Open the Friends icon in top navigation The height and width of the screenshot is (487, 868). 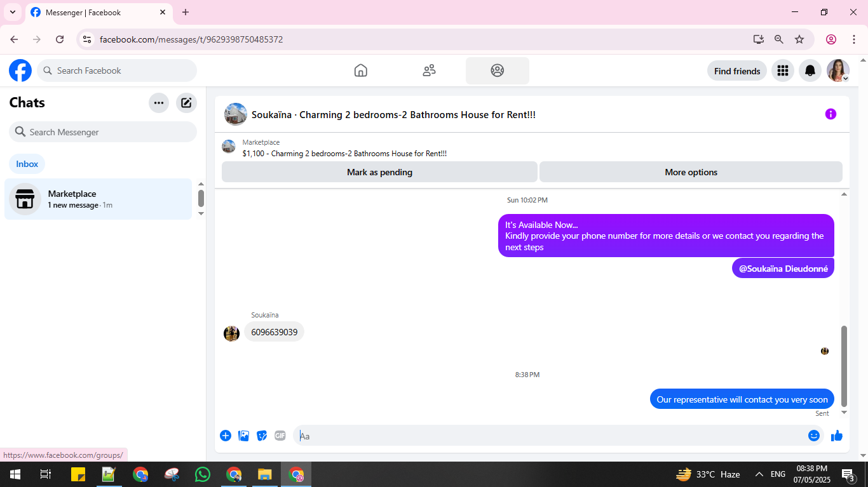(430, 70)
